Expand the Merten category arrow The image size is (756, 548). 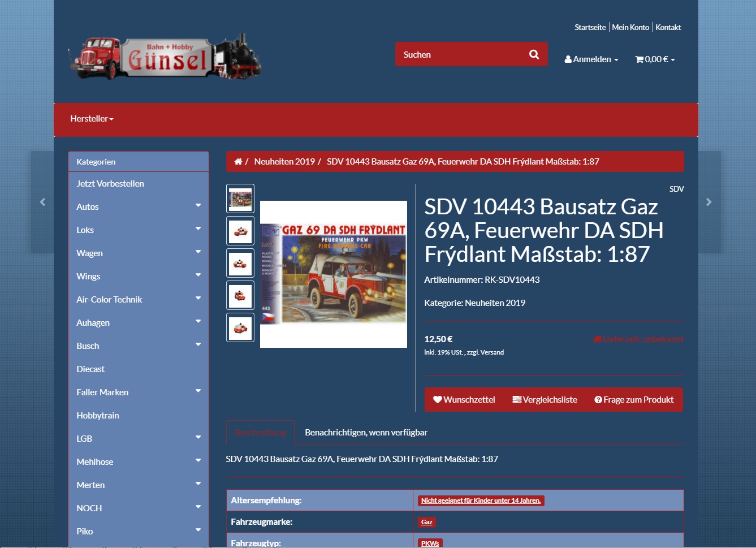(x=198, y=484)
